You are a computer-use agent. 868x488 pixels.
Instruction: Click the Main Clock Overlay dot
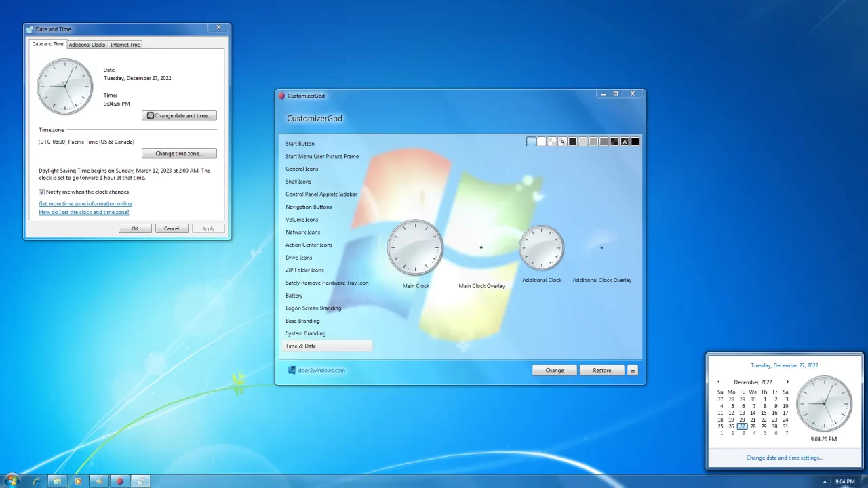click(x=481, y=247)
